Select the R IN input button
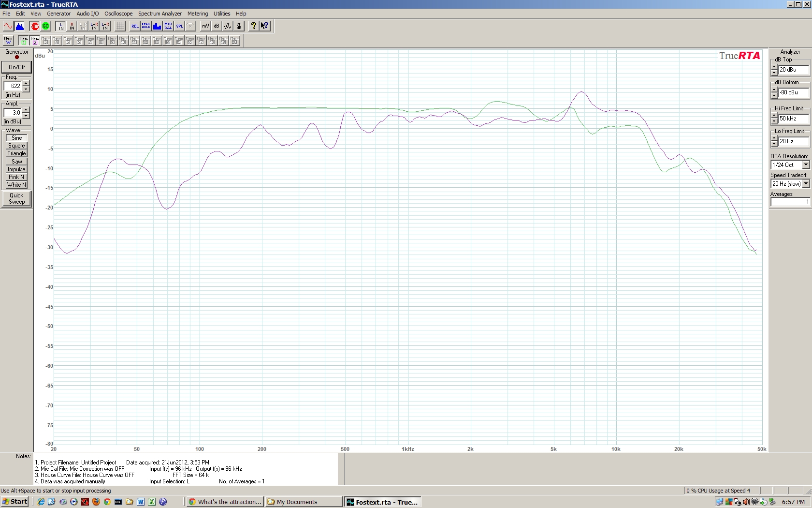812x508 pixels. pos(72,26)
